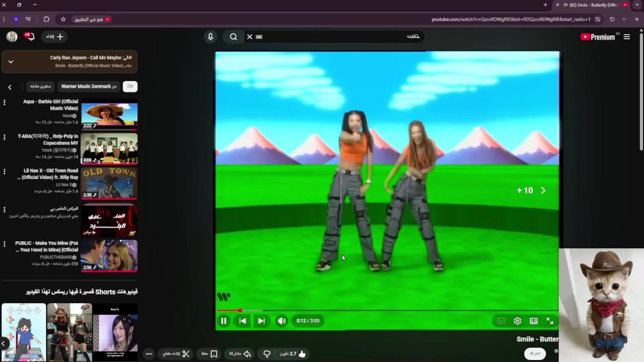The width and height of the screenshot is (644, 362).
Task: Open the account avatar menu
Action: click(12, 36)
